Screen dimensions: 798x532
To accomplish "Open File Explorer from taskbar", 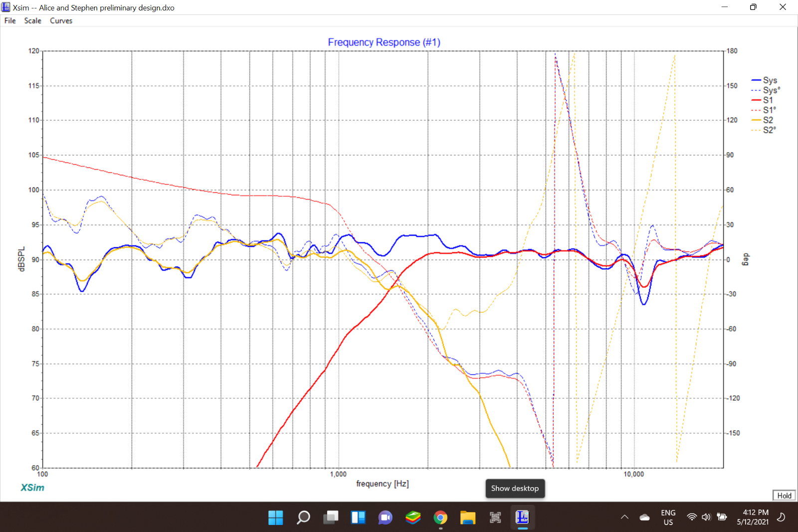I will (467, 518).
